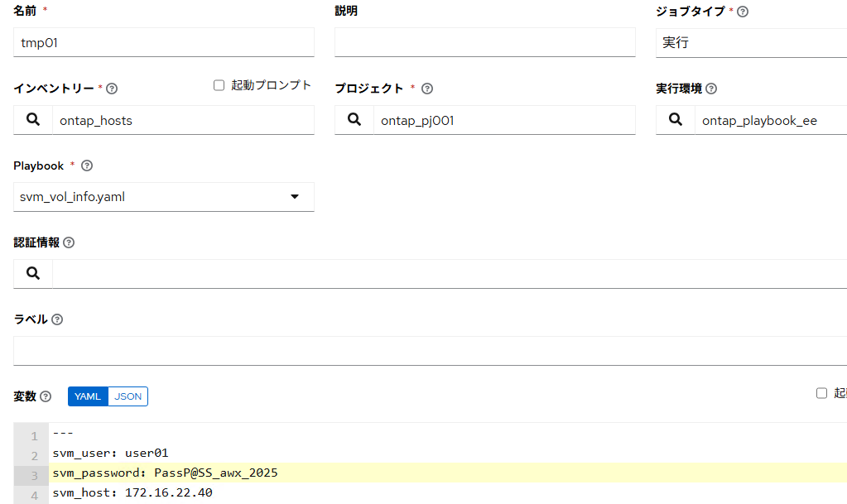The width and height of the screenshot is (847, 504).
Task: Place cursor on svm_password line
Action: click(166, 473)
